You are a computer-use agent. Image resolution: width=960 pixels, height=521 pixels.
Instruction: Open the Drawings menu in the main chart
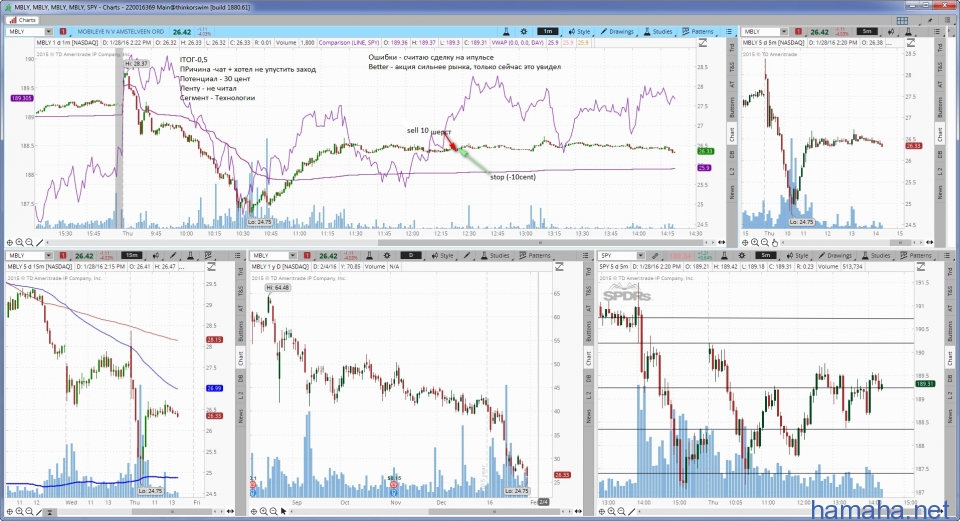tap(617, 31)
